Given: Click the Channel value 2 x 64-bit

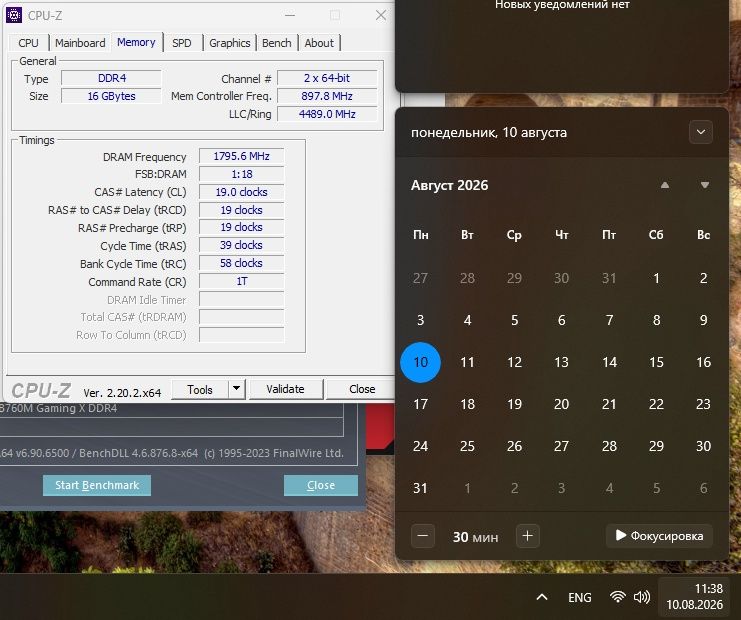Looking at the screenshot, I should point(327,78).
